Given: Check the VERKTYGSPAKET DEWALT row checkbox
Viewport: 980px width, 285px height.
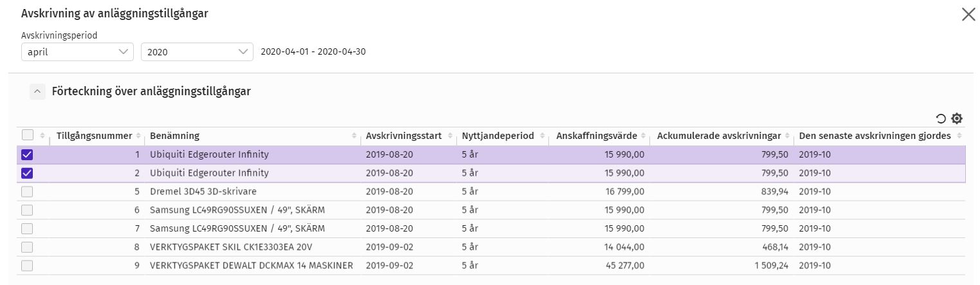Looking at the screenshot, I should point(28,265).
